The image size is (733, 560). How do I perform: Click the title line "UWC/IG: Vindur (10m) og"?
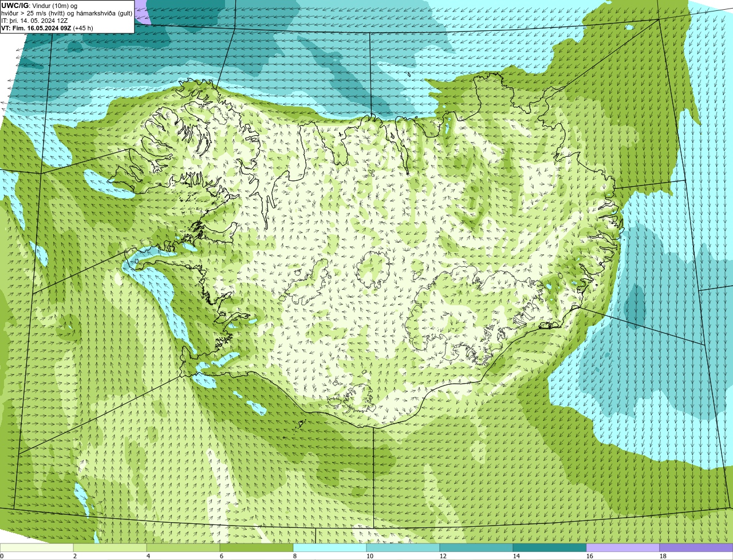point(40,6)
